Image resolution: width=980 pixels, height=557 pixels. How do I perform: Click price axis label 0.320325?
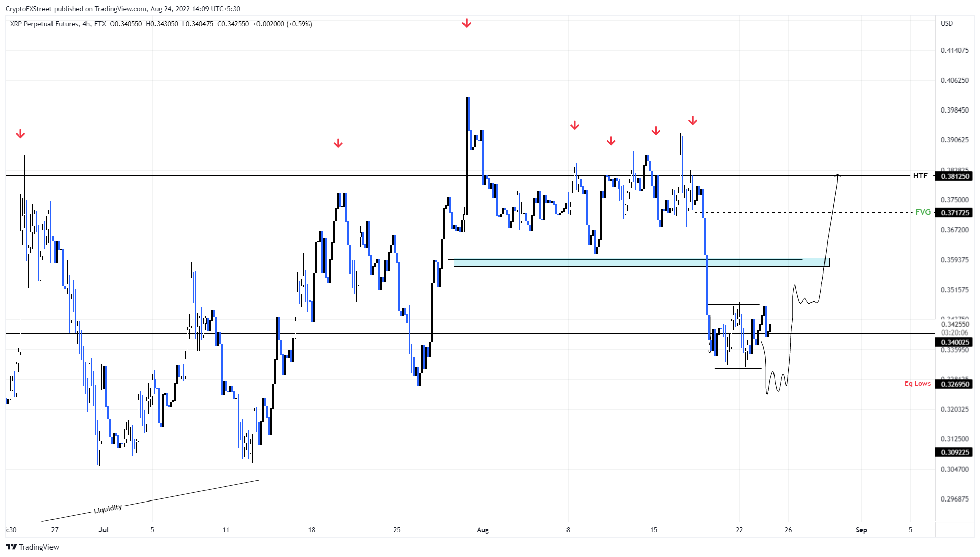954,409
